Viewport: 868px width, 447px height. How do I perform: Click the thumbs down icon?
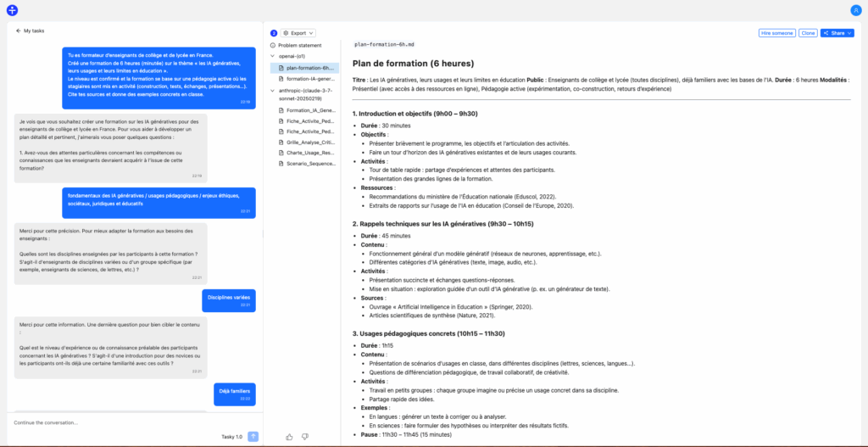click(305, 437)
